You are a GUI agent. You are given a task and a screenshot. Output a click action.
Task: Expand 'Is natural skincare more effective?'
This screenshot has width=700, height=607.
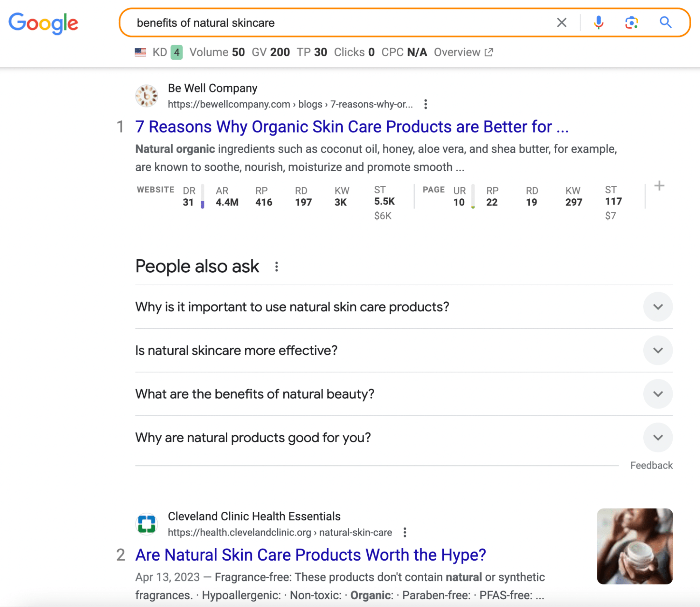click(x=658, y=350)
